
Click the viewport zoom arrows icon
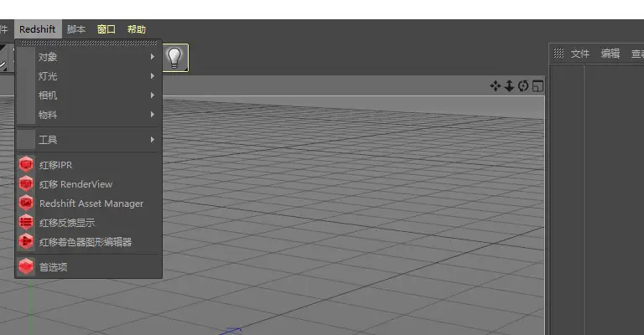509,86
